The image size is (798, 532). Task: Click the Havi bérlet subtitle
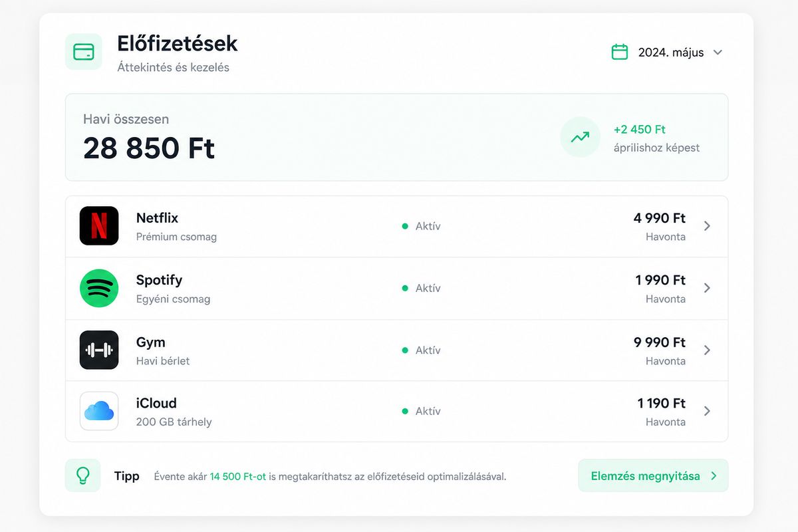tap(163, 361)
